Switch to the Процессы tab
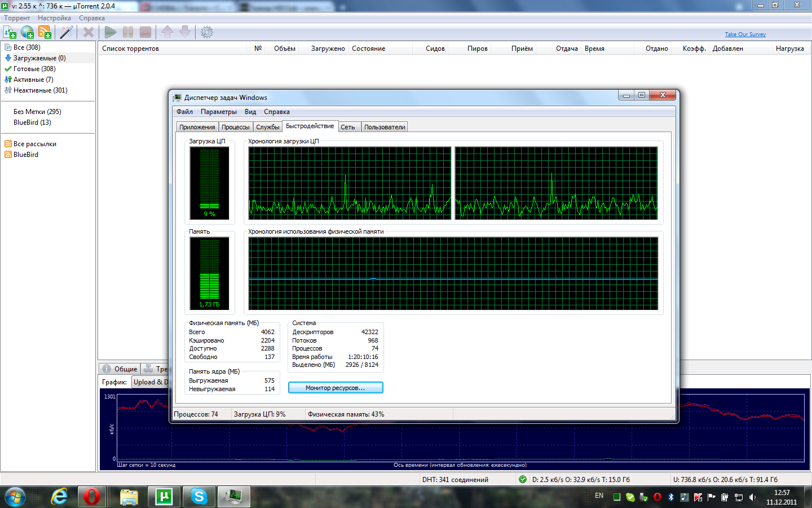 click(236, 127)
